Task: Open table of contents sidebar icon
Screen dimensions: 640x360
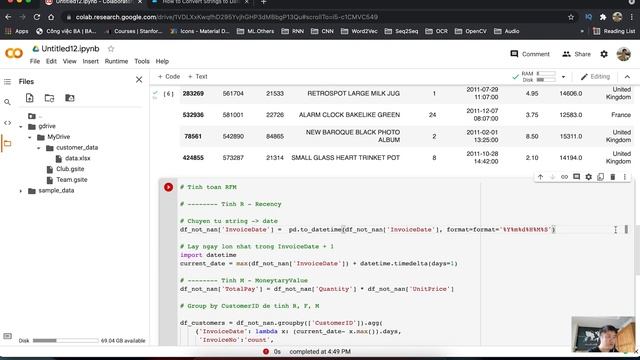Action: (7, 82)
